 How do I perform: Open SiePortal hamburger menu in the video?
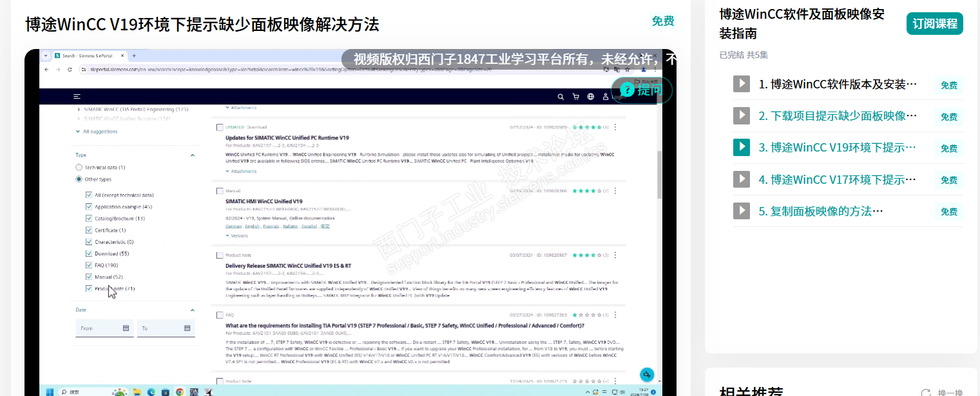click(77, 96)
